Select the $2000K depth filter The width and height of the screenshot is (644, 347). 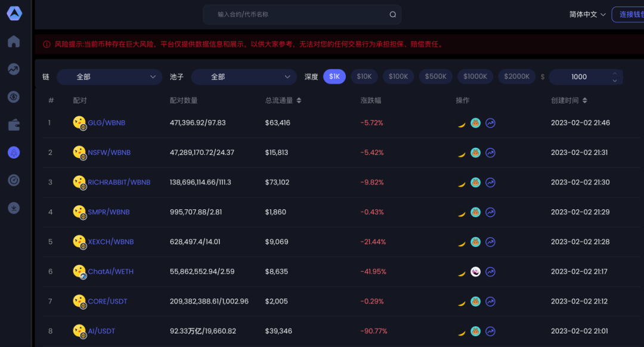click(x=516, y=76)
